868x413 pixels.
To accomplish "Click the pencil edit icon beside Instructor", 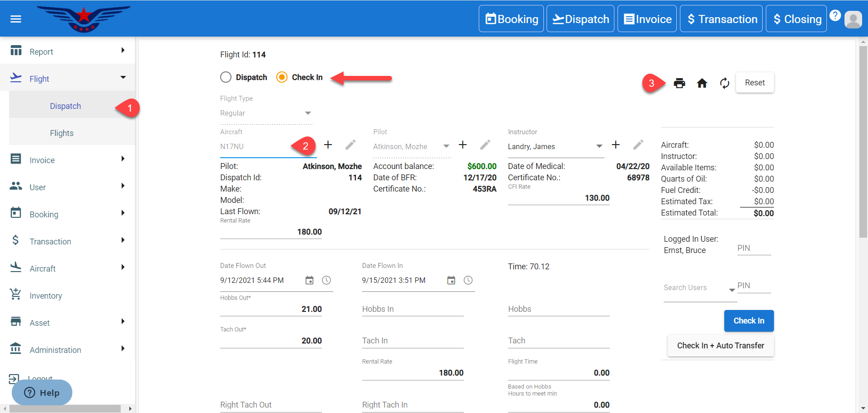I will (x=638, y=145).
